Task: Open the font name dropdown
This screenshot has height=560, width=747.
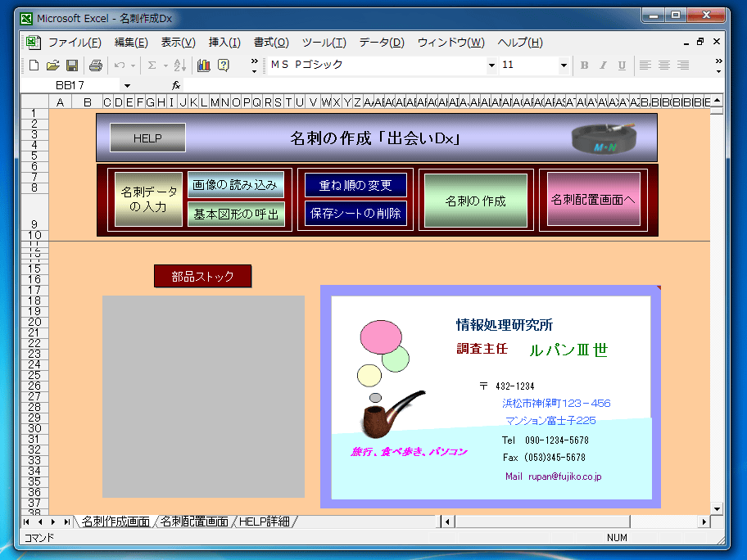Action: pos(491,65)
